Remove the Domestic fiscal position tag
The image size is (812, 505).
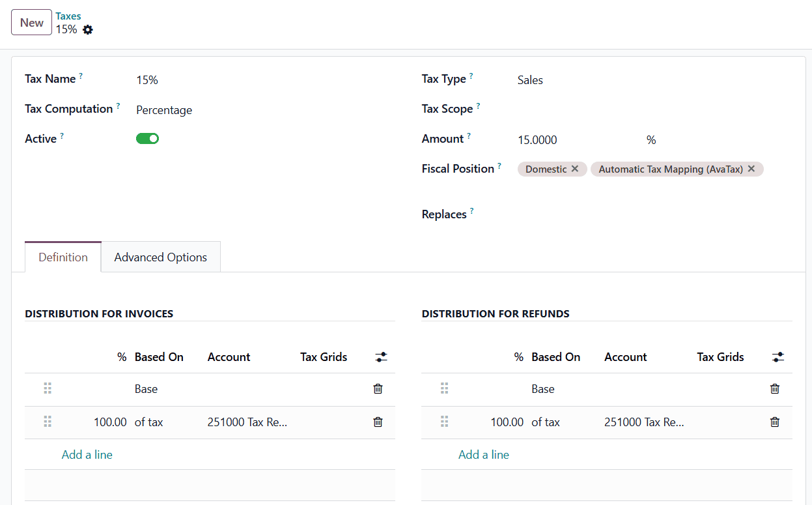575,169
